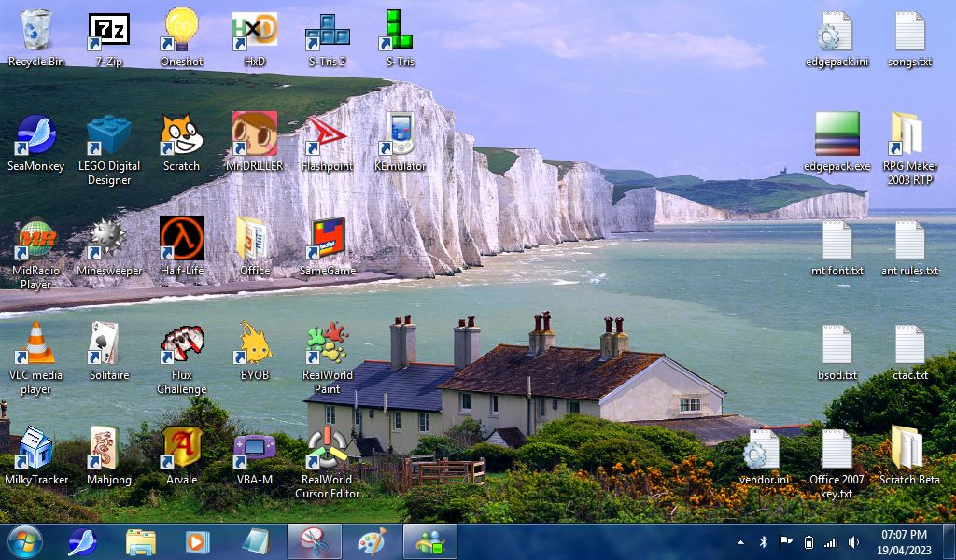Select the Scratch cat icon
Image resolution: width=956 pixels, height=560 pixels.
tap(181, 134)
